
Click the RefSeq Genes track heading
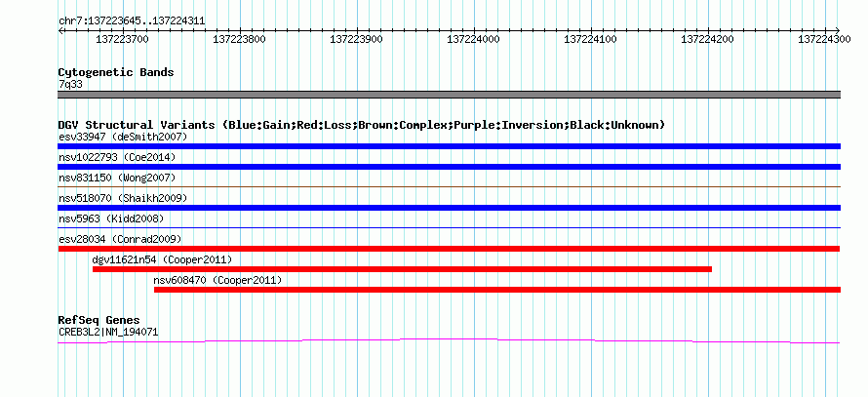99,320
